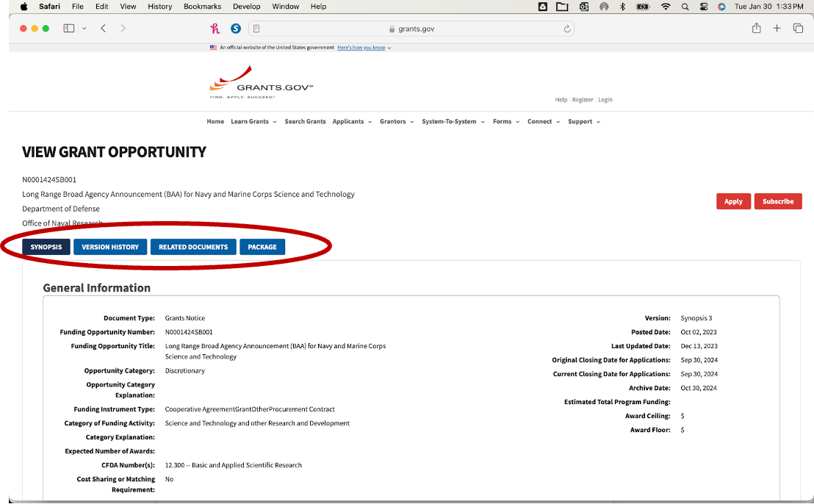Click the 'Dec 13, 2023' last updated date

point(699,346)
